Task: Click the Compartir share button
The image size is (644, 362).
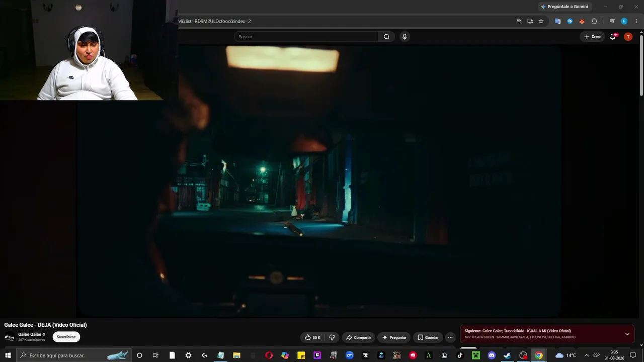Action: pos(358,337)
